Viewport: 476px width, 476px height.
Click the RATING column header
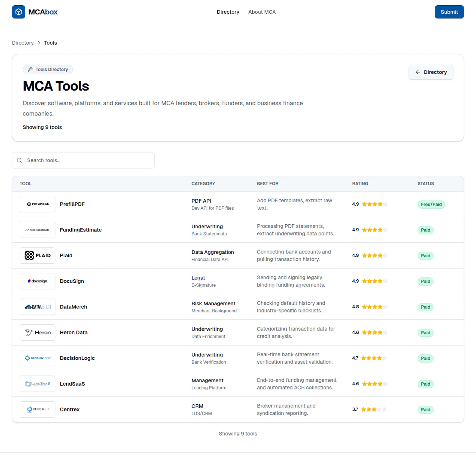point(360,184)
